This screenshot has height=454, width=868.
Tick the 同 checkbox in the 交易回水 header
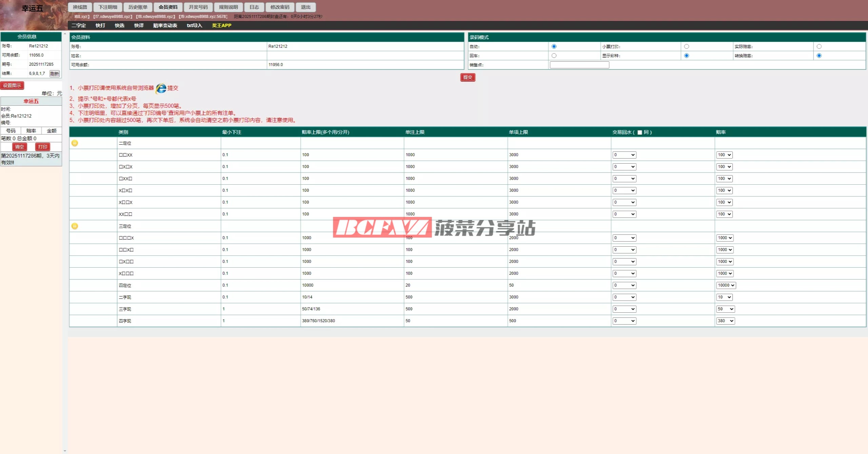click(x=639, y=132)
